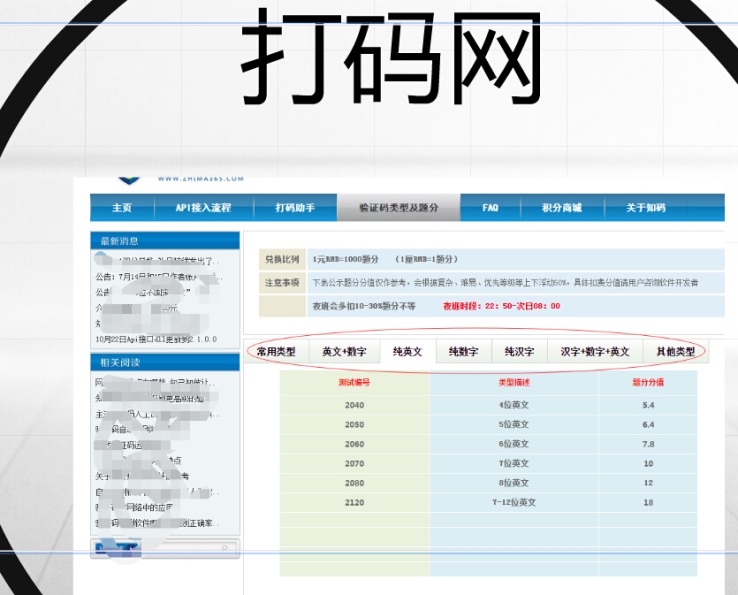Click the www.zhima365.com logo text
The image size is (738, 595).
(201, 178)
